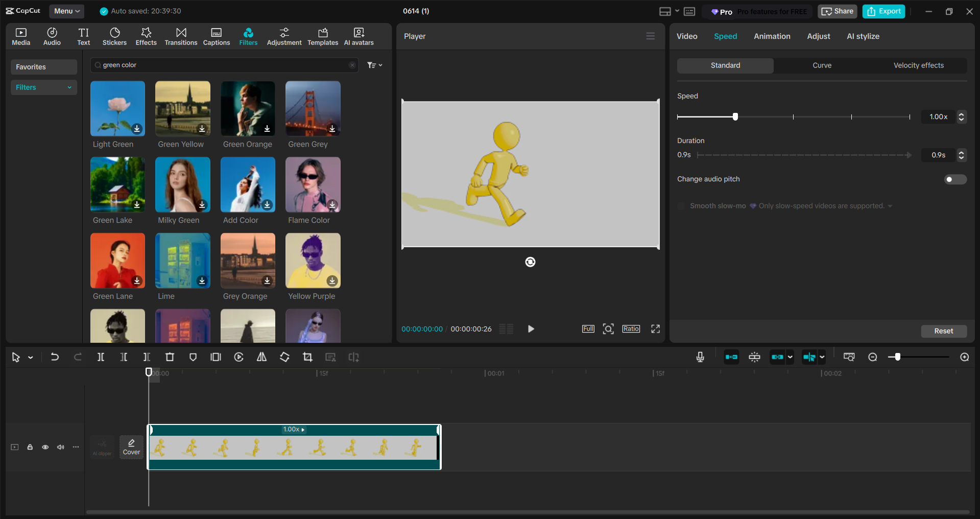Hide the video track with the eye toggle

click(x=45, y=447)
